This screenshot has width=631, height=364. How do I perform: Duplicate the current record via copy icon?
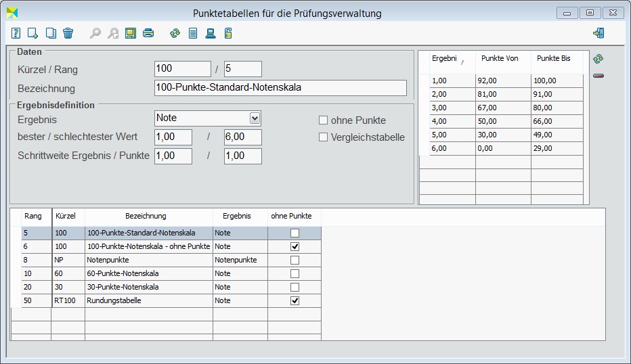click(x=51, y=33)
